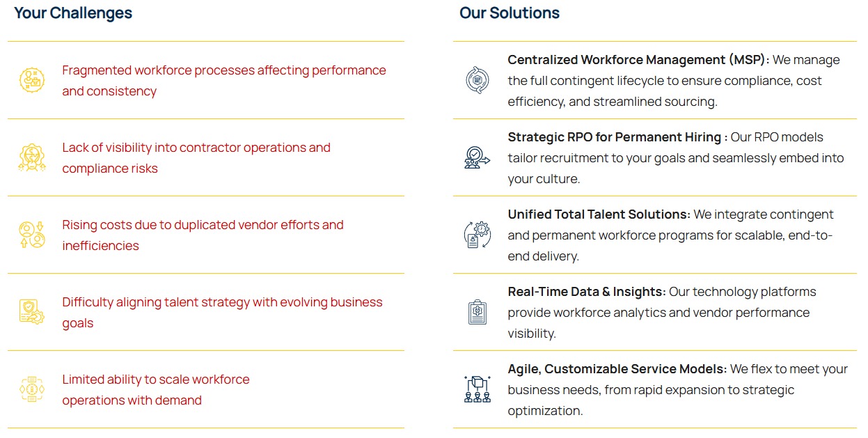
Task: Click the rising costs vendor icon
Action: [32, 235]
